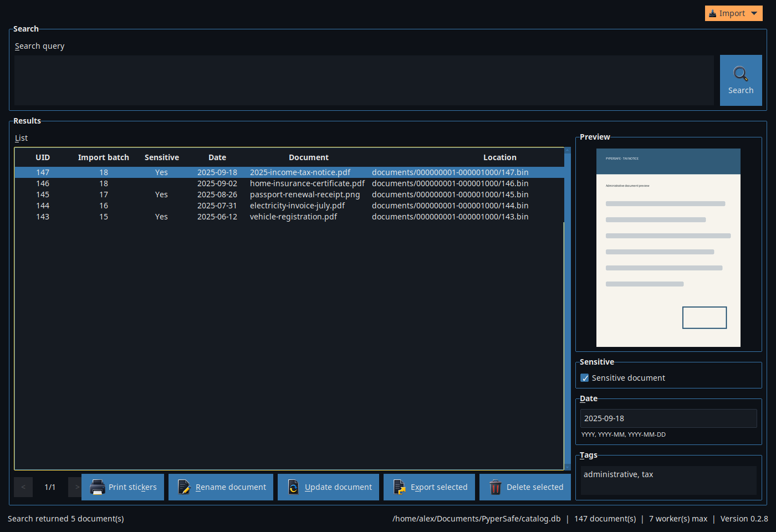Sort by Sensitive column header
Viewport: 776px width, 532px height.
(x=162, y=157)
